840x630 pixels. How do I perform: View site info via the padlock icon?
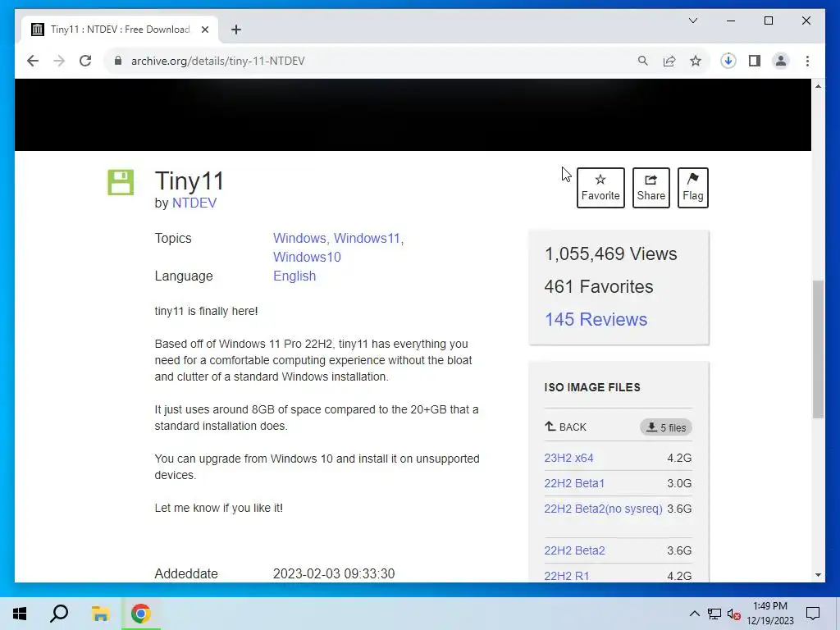[x=118, y=61]
